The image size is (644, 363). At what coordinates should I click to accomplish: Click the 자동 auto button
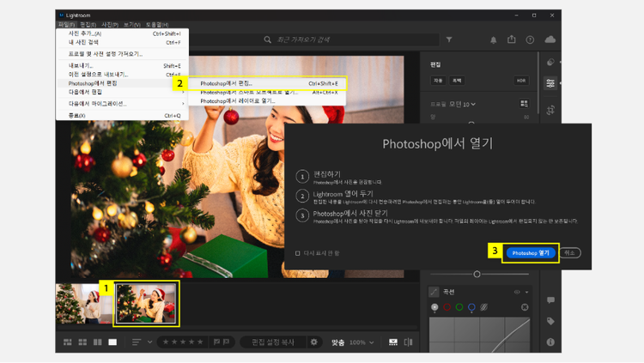[x=438, y=81]
